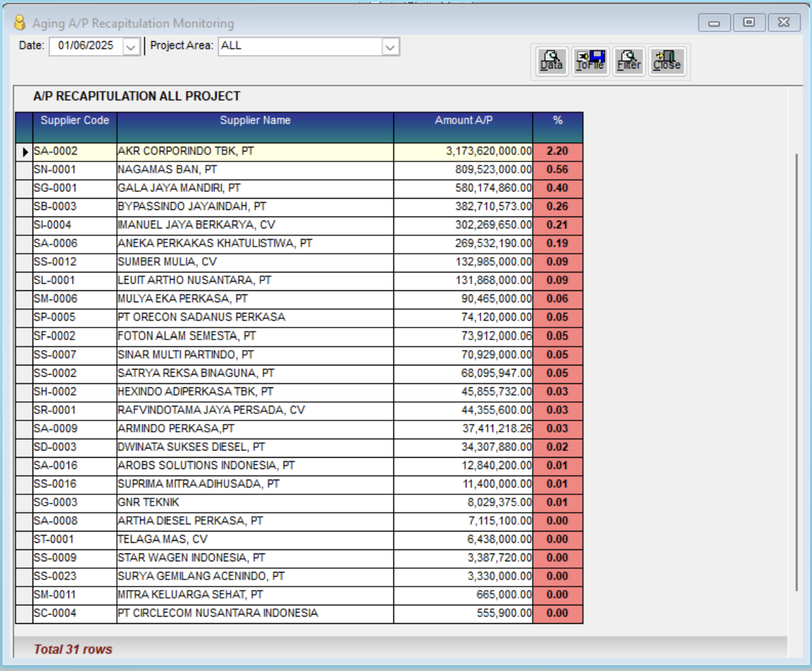Click amount 555,900.00

[463, 614]
